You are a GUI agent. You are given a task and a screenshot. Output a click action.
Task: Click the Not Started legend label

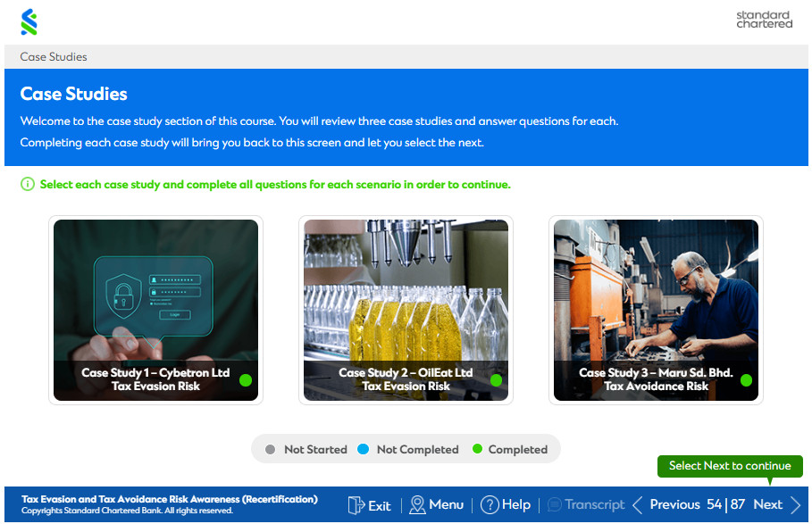point(315,450)
